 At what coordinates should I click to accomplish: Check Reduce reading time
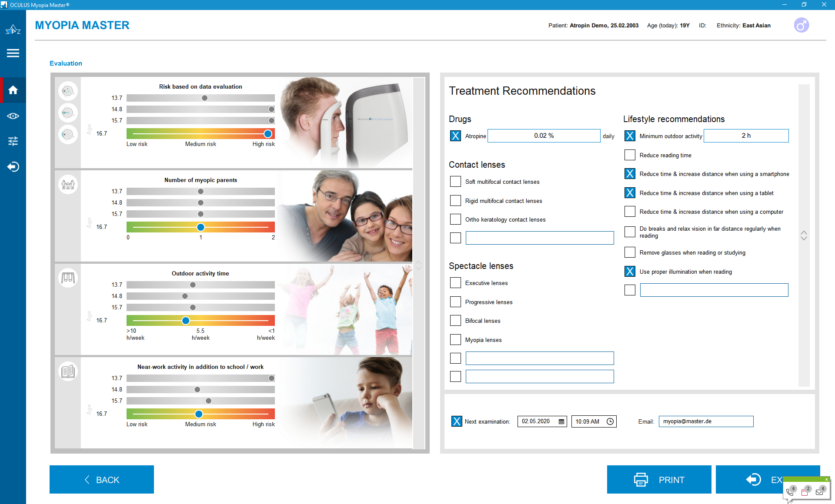click(x=630, y=155)
